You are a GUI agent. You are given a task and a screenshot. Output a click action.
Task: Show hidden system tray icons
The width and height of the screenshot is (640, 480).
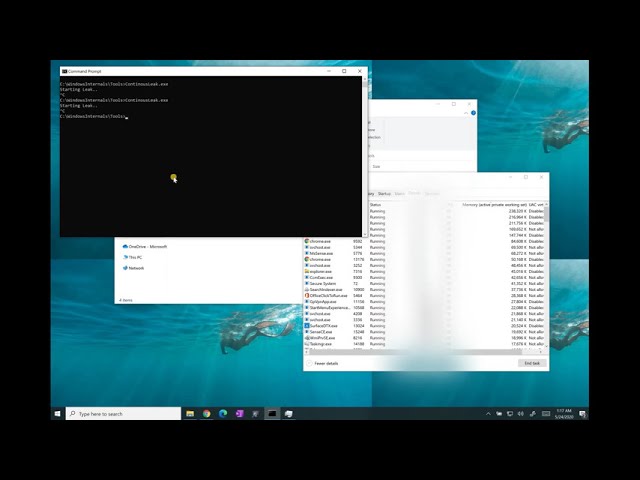click(x=488, y=413)
